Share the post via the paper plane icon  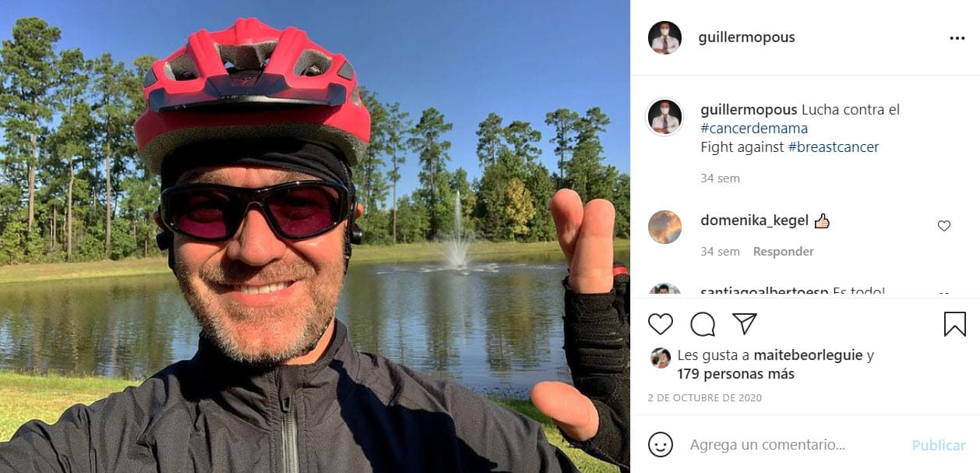[x=744, y=323]
